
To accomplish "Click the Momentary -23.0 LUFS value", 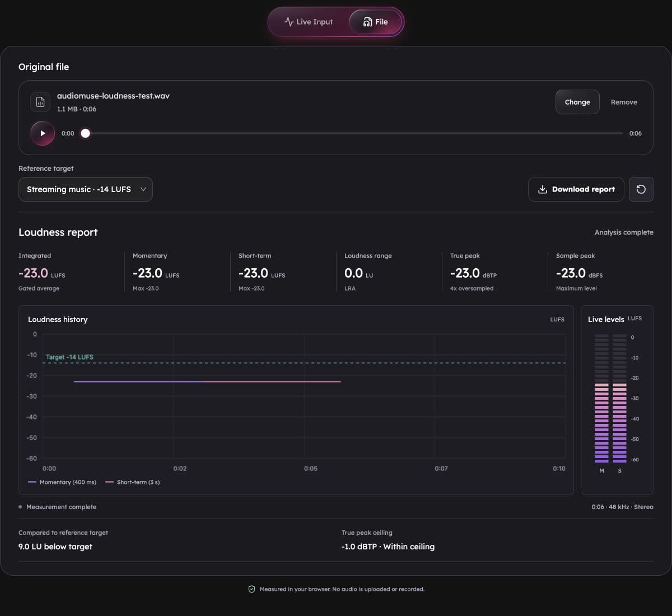I will click(156, 273).
